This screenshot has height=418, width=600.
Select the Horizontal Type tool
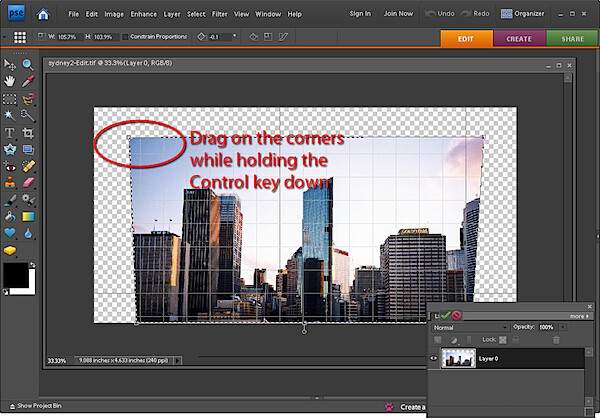(x=10, y=133)
